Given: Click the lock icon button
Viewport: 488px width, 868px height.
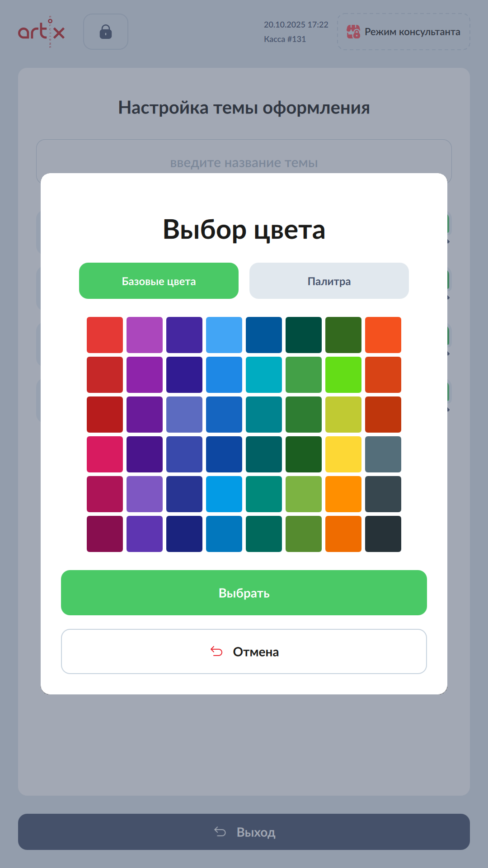Looking at the screenshot, I should click(x=106, y=32).
